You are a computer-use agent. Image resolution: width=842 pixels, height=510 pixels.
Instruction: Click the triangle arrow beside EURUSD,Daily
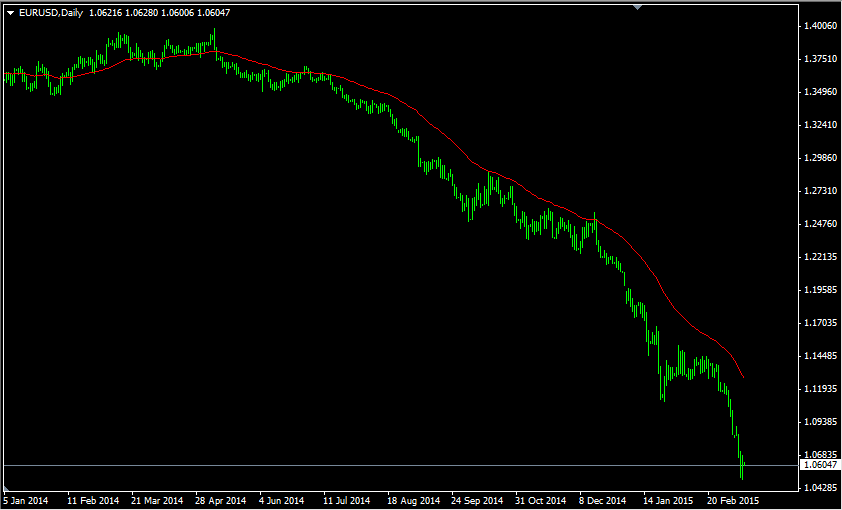(11, 13)
